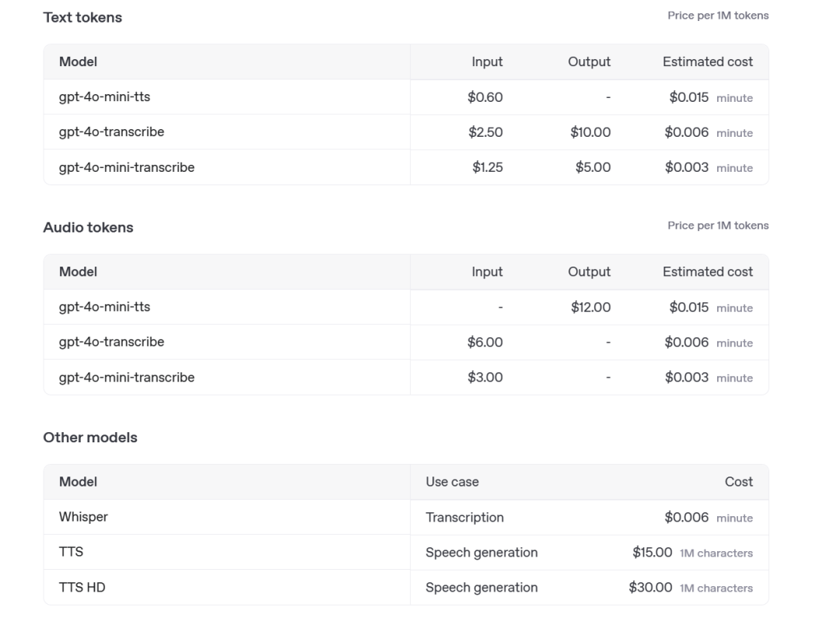Click Input header in Text tokens table
840x625 pixels.
coord(487,61)
